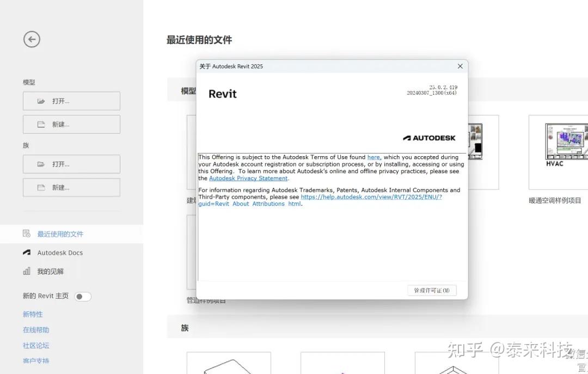Open the Terms of Use 'here' link
The image size is (588, 374).
coord(373,157)
